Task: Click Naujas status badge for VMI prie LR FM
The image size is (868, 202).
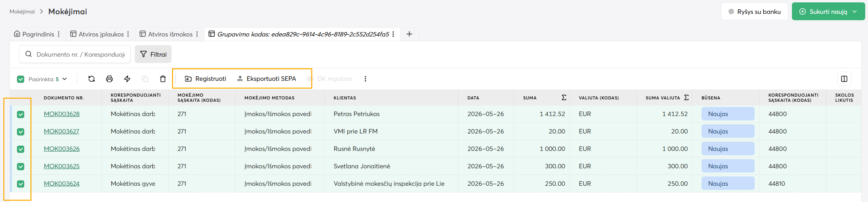Action: click(728, 131)
